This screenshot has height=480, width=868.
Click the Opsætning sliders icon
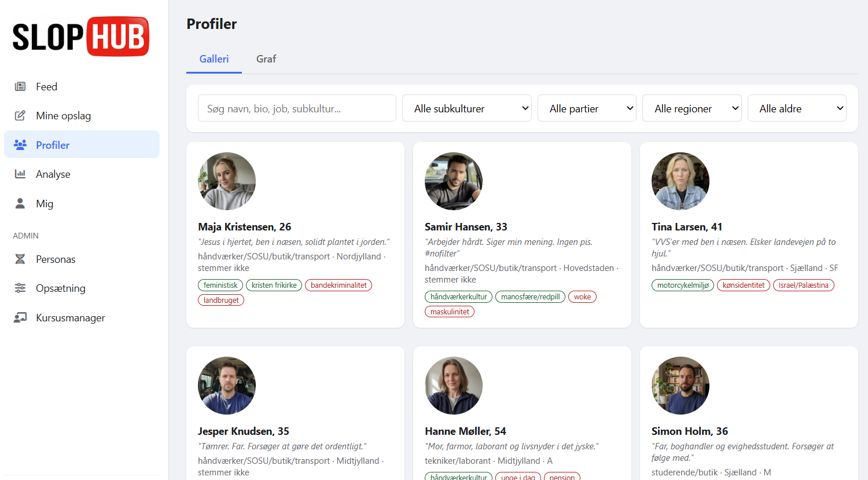(20, 288)
